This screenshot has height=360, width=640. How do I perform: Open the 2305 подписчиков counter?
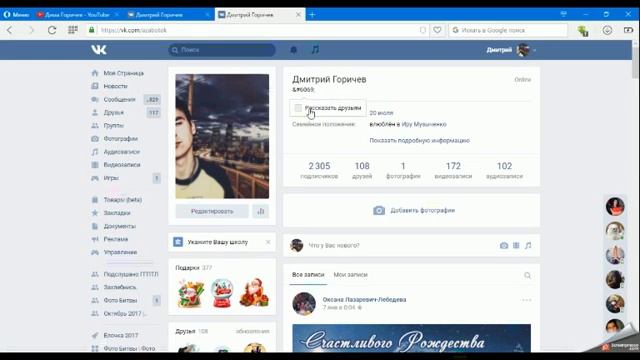tap(319, 170)
